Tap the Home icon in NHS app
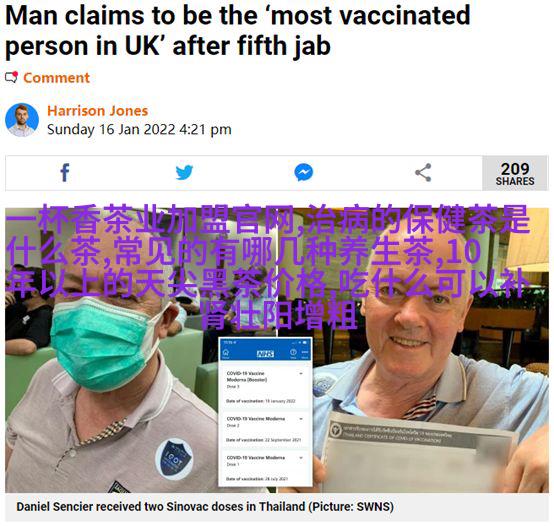Image resolution: width=554 pixels, height=526 pixels. click(x=226, y=353)
